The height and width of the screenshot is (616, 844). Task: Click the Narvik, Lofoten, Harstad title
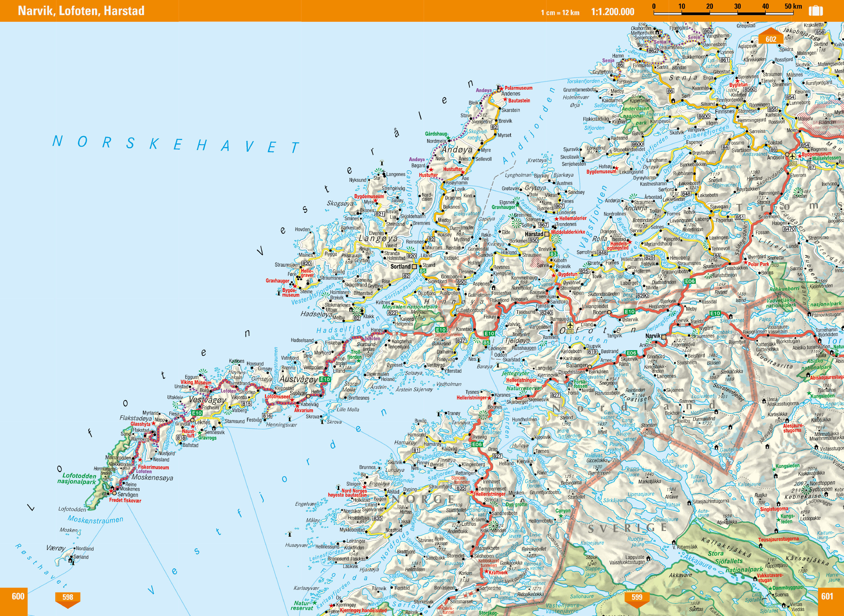coord(81,11)
